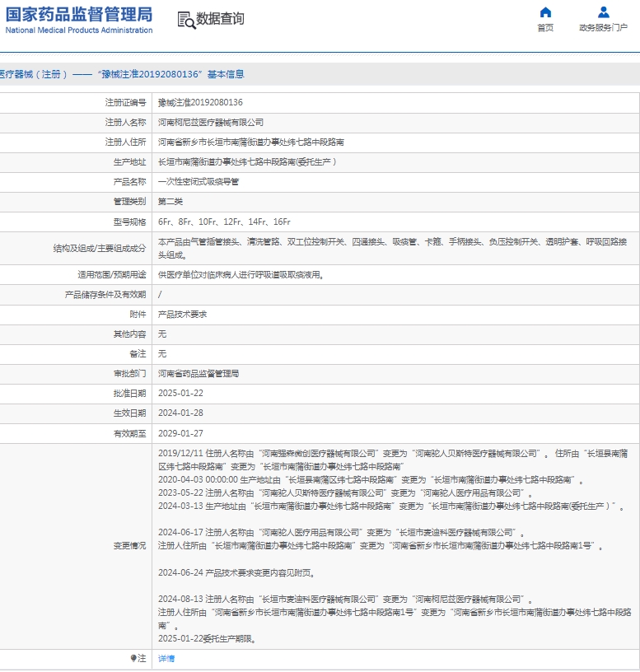Click the 注册证编号 row label
The image size is (640, 672).
click(125, 102)
